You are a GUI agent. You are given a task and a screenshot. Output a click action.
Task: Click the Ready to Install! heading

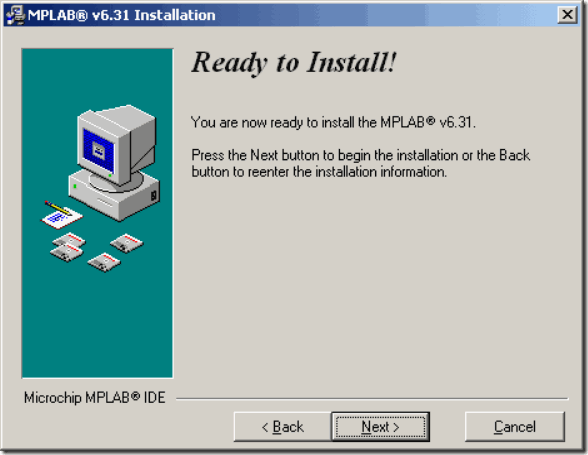click(294, 62)
